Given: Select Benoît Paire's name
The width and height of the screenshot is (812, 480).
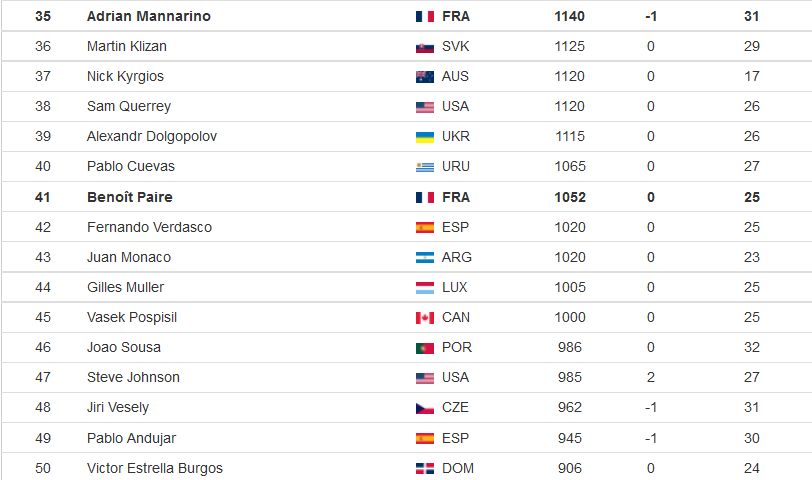Looking at the screenshot, I should click(129, 197).
